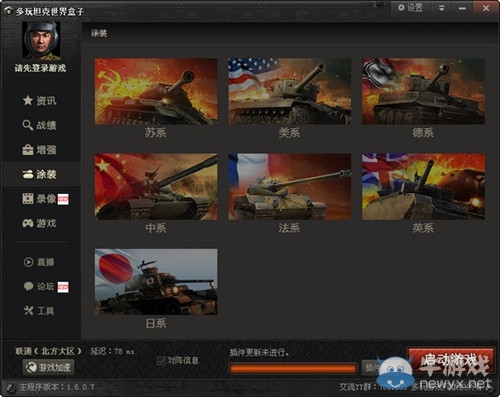Image resolution: width=500 pixels, height=397 pixels.
Task: Open 战绩 battle record search icon
Action: pos(28,125)
